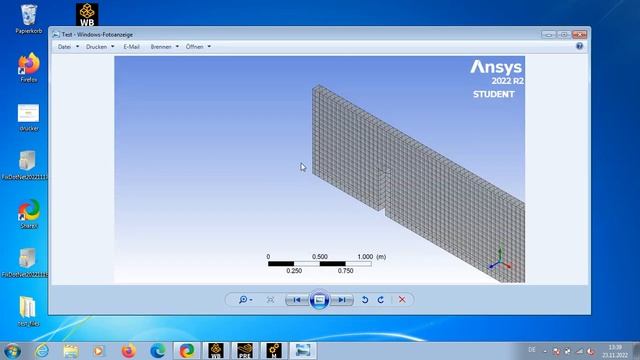Launch Internet Explorer from taskbar

(42, 351)
